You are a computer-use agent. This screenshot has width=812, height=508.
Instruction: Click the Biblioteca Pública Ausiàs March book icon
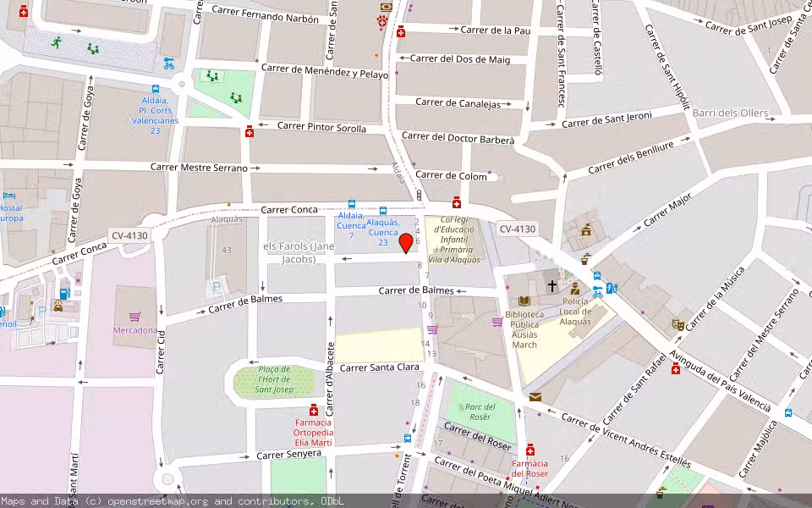tap(524, 301)
